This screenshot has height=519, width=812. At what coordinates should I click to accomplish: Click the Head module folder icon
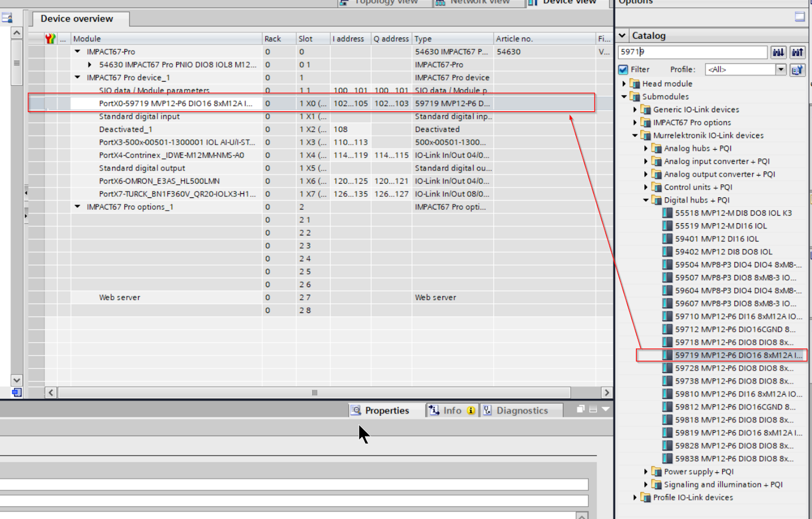(x=635, y=83)
